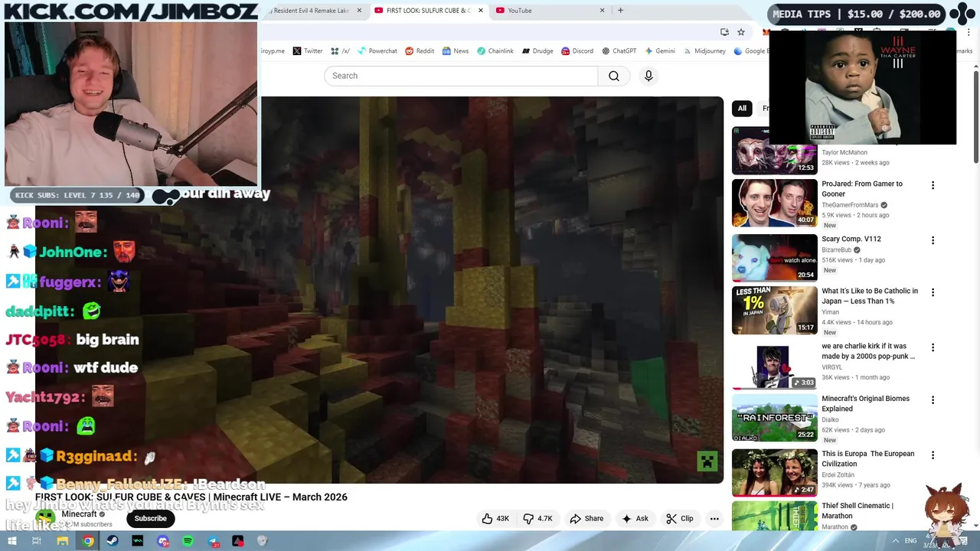Image resolution: width=980 pixels, height=551 pixels.
Task: Open the Minecraft channel name link
Action: (x=79, y=514)
